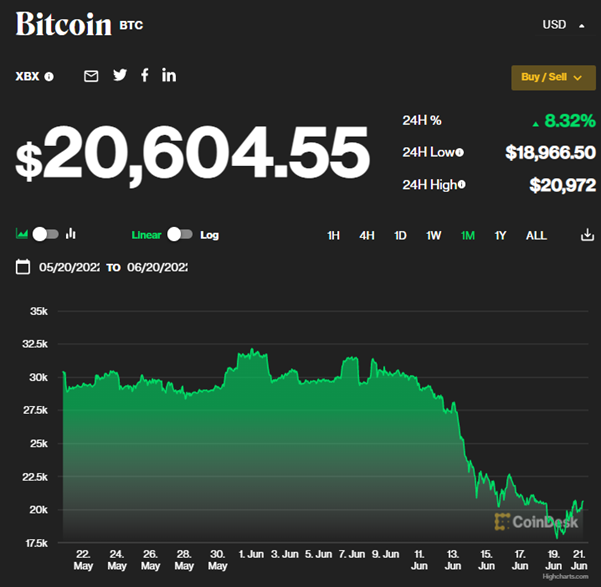Open the calendar date picker icon

pos(23,267)
